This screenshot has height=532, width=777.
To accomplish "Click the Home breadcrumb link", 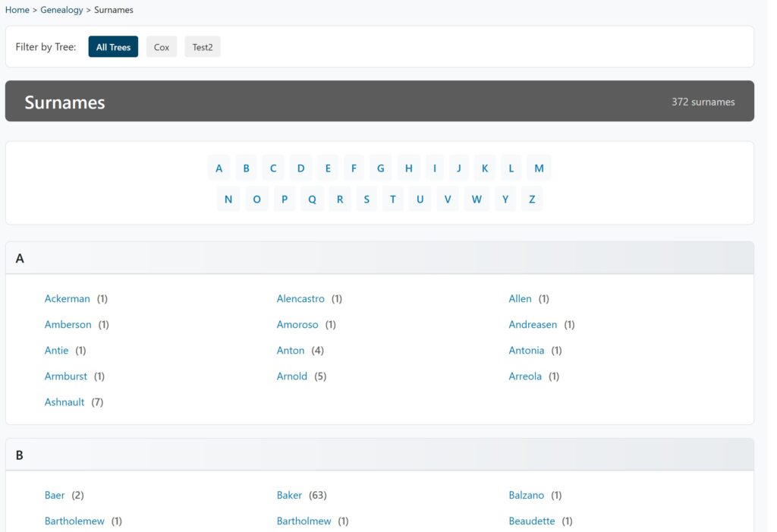I will click(x=17, y=10).
